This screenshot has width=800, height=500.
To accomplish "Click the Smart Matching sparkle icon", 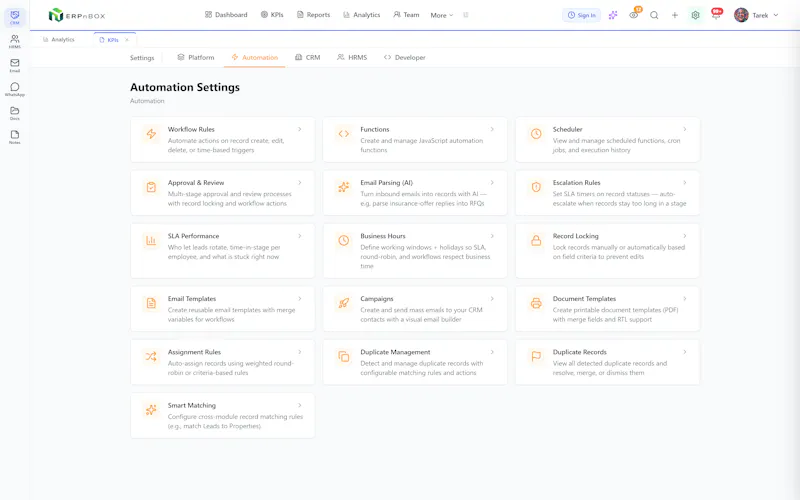I will [151, 410].
